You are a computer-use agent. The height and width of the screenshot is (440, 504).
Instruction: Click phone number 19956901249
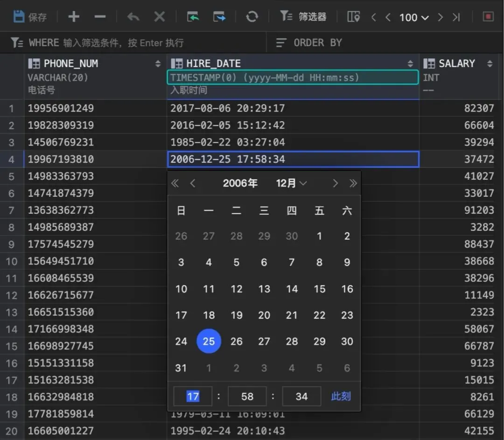click(61, 108)
